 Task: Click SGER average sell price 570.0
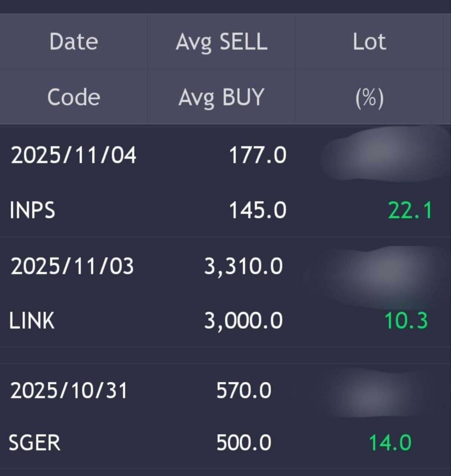click(x=244, y=390)
